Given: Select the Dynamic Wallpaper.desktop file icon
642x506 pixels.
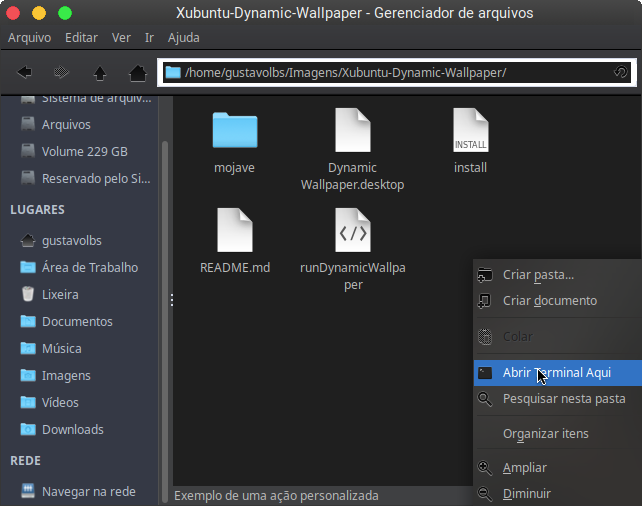Looking at the screenshot, I should click(353, 130).
